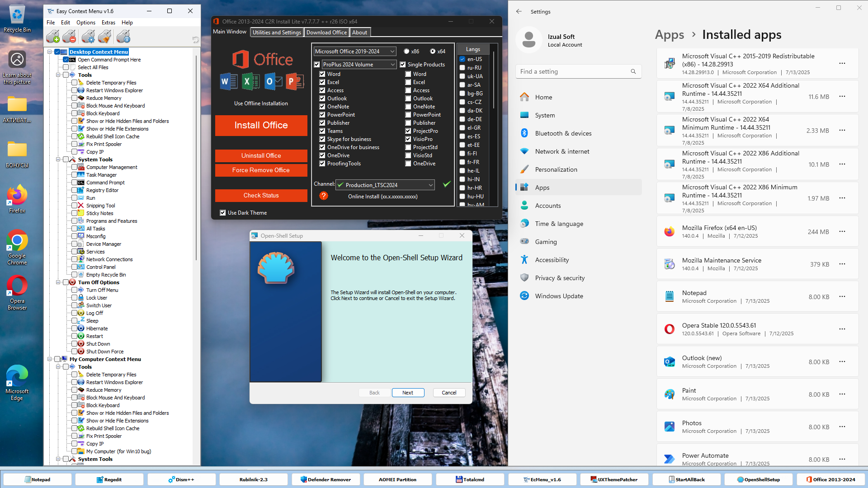Click the Check Status button

click(261, 195)
